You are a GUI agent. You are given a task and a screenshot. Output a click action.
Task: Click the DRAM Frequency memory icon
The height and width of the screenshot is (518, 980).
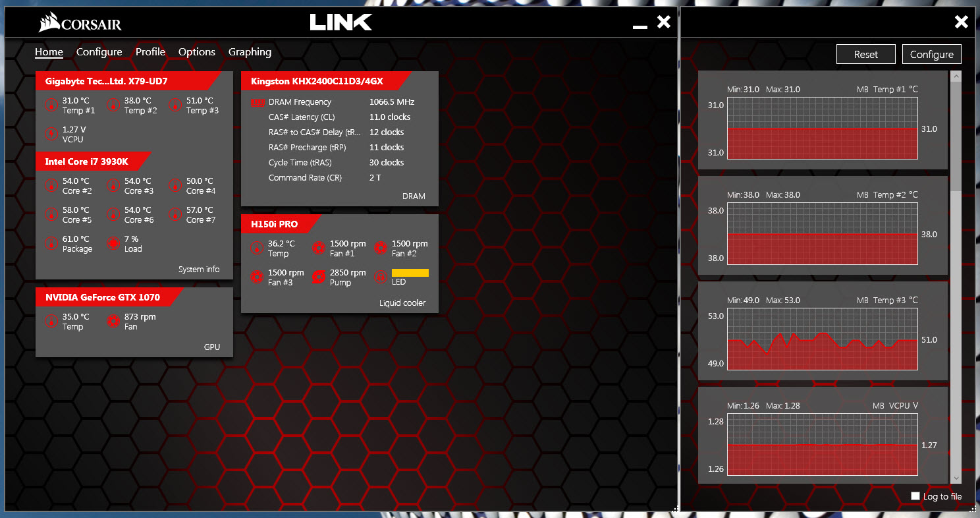click(258, 102)
